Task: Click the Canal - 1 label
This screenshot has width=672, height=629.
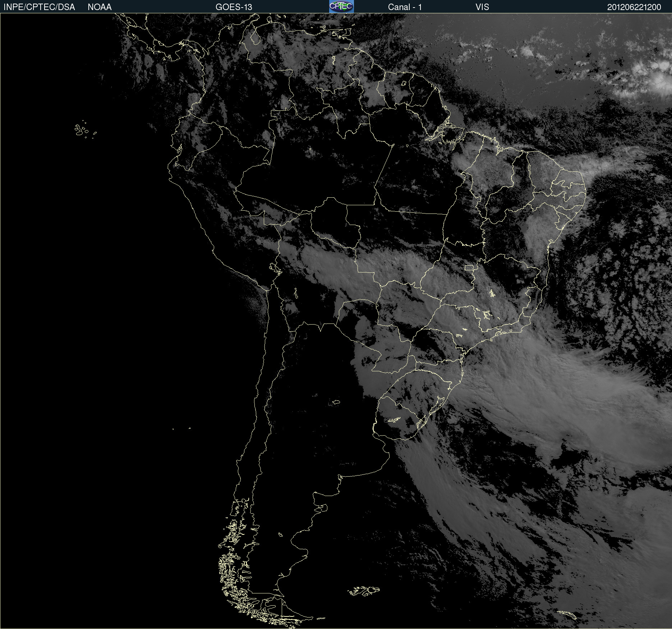Action: 405,7
